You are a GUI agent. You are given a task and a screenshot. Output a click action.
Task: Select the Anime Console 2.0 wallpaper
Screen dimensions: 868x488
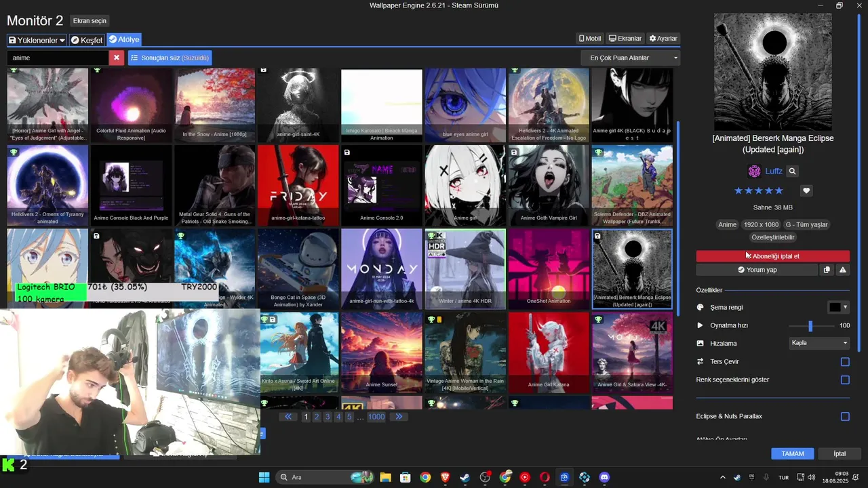(x=382, y=184)
